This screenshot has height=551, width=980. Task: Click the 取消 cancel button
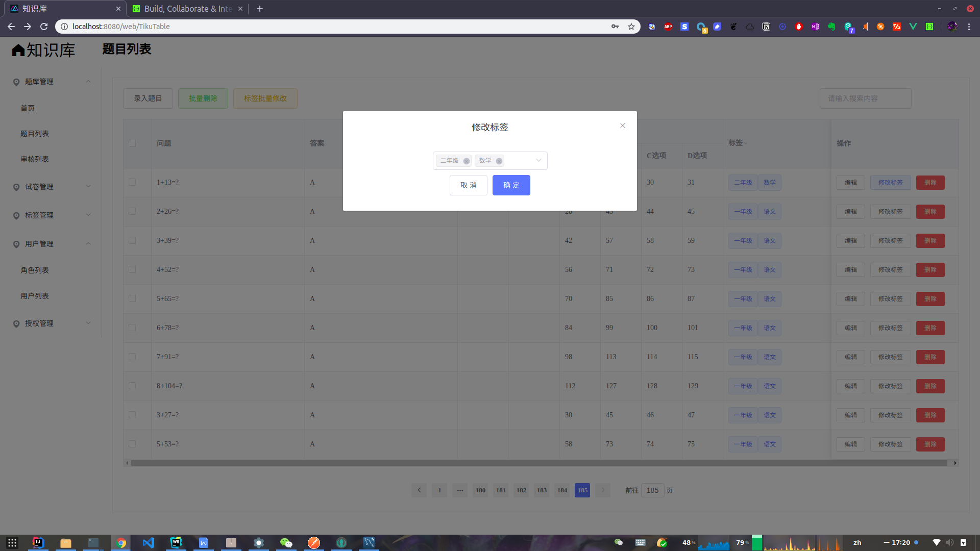pyautogui.click(x=468, y=185)
